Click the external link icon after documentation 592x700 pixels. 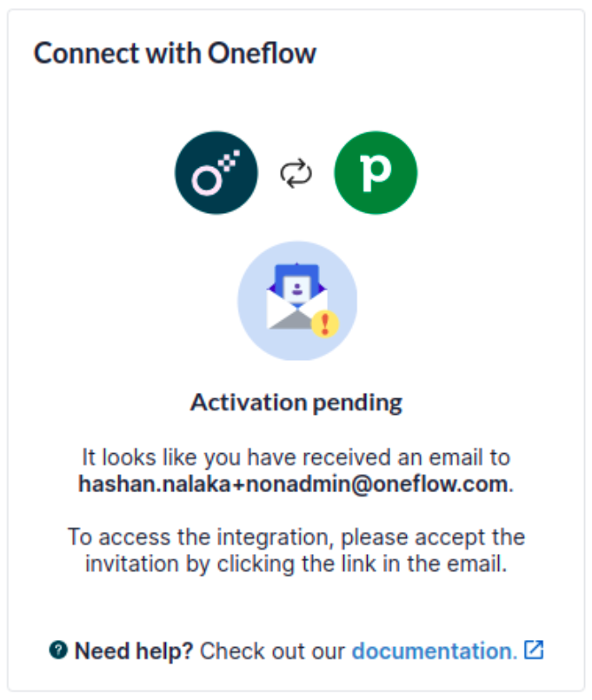click(x=534, y=649)
